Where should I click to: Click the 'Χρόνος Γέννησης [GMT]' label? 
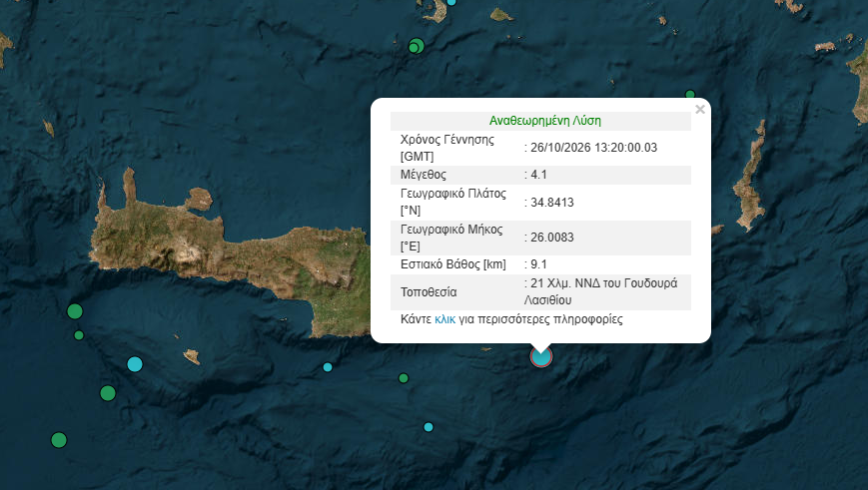click(x=447, y=148)
